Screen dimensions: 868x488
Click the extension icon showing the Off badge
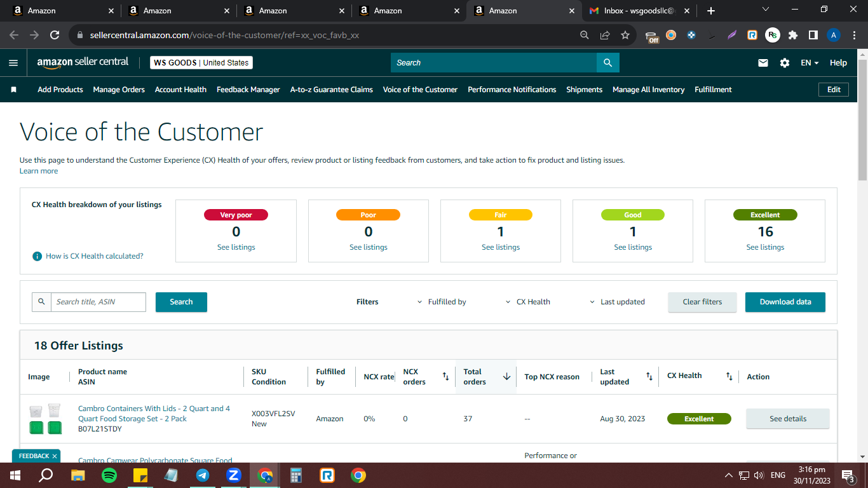651,36
